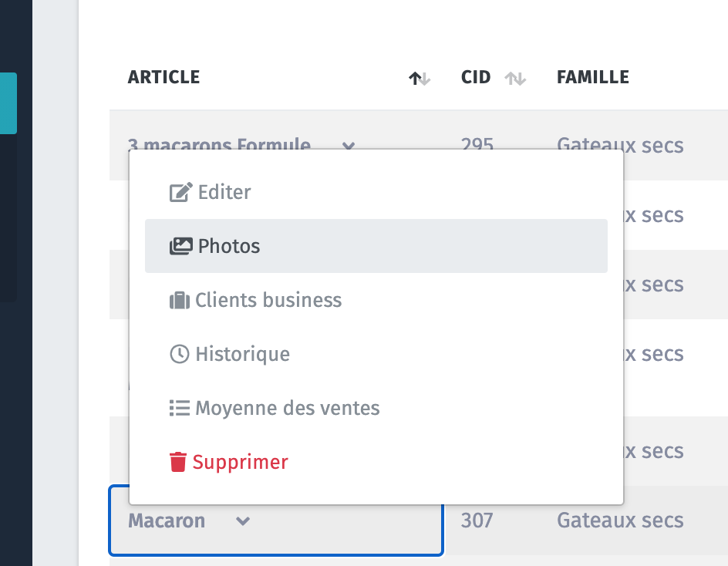Click the Macaron article name
This screenshot has width=728, height=566.
[x=167, y=521]
